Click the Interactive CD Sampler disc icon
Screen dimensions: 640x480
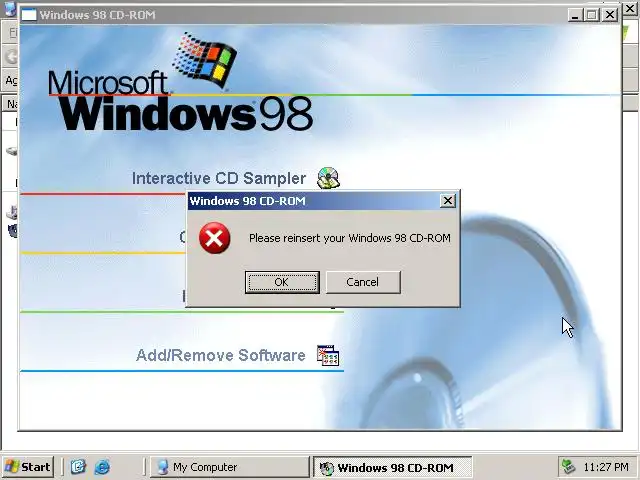[x=329, y=178]
